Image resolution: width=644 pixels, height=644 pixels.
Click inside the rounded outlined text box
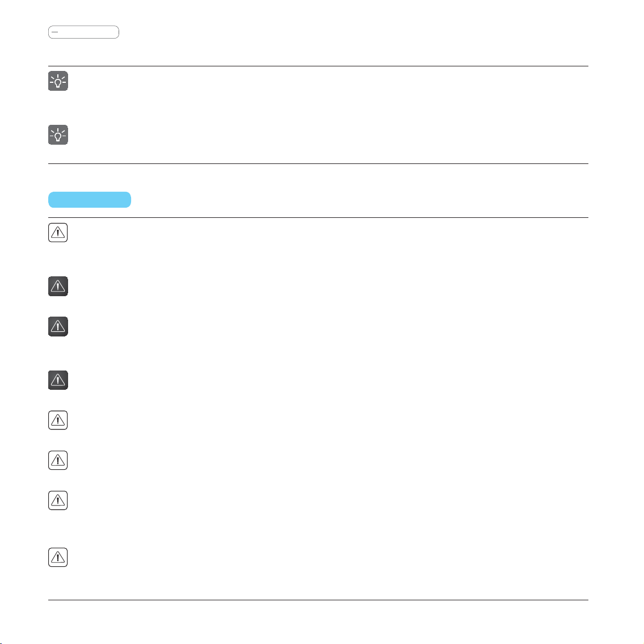coord(83,32)
